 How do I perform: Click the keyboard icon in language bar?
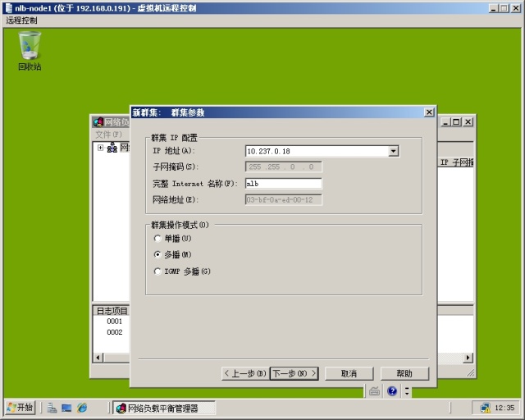pyautogui.click(x=375, y=391)
